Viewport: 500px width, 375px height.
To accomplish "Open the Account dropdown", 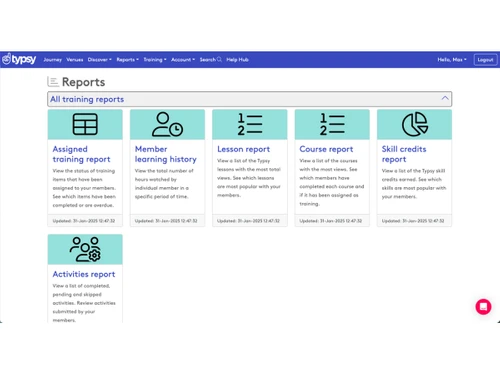I will click(x=183, y=60).
